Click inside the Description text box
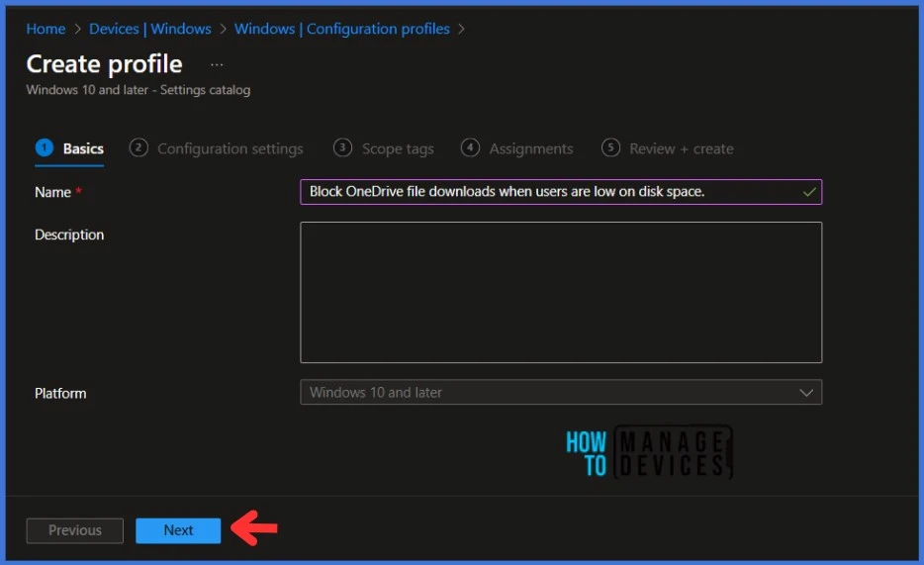The width and height of the screenshot is (924, 565). 560,292
